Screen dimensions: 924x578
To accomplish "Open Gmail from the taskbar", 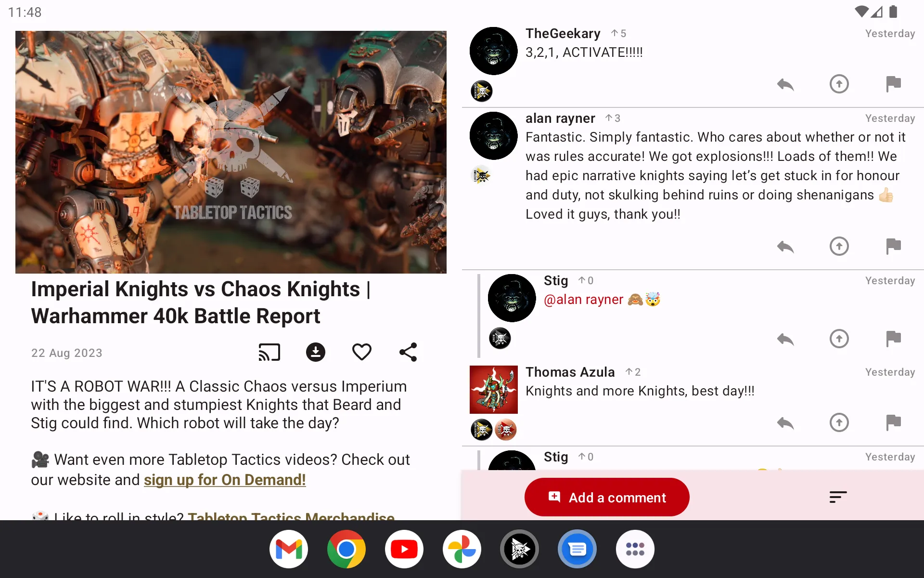I will pyautogui.click(x=289, y=549).
